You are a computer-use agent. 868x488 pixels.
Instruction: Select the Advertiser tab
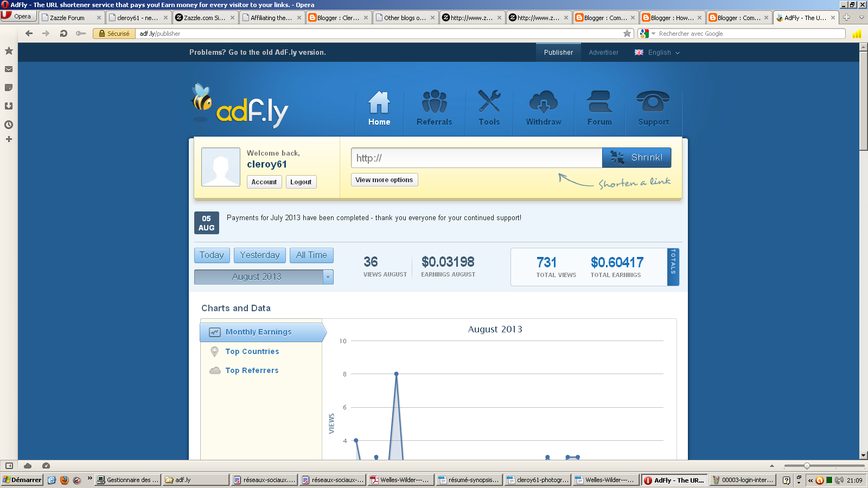click(603, 53)
